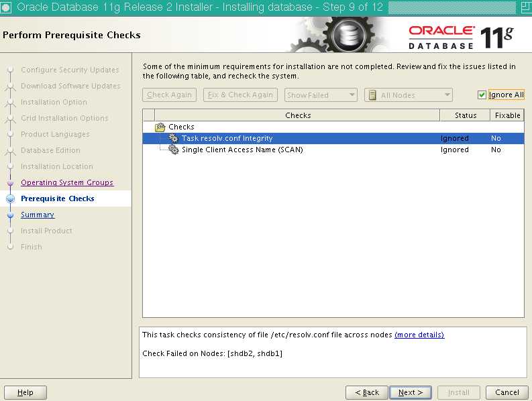Viewport: 532px width, 401px height.
Task: Uncheck the Ignore All checkbox
Action: (482, 95)
